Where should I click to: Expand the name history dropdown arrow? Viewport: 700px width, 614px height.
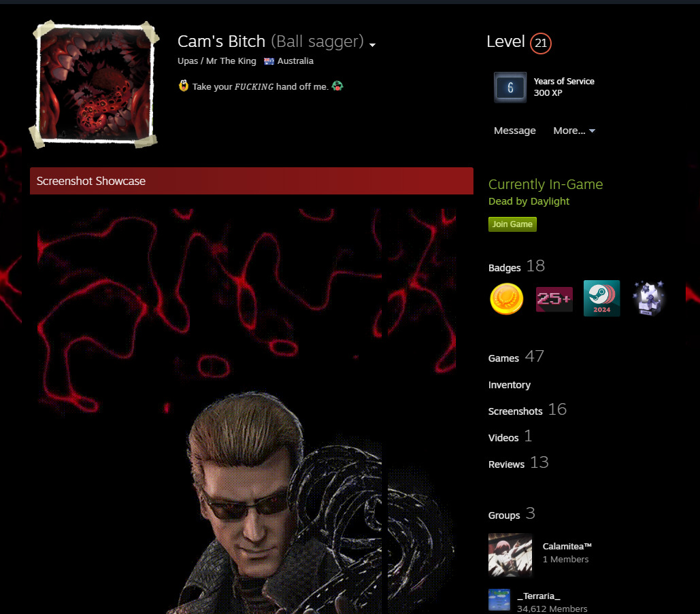tap(372, 45)
